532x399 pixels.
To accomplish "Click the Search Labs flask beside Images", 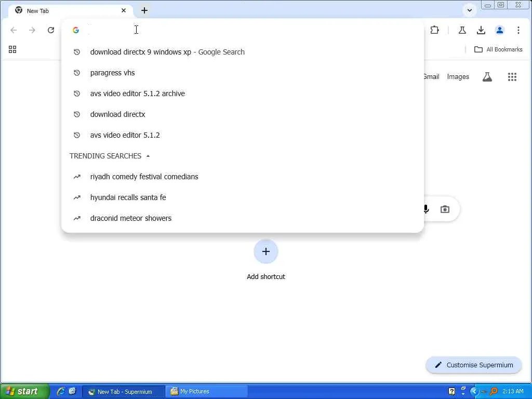I will (487, 77).
